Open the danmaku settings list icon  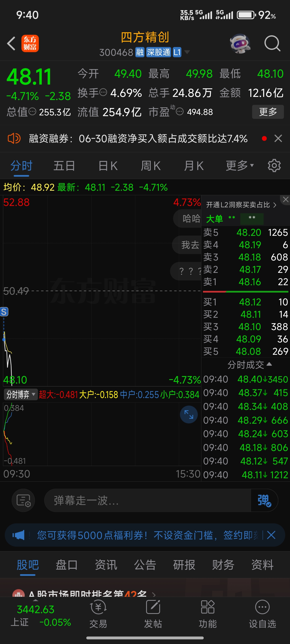point(23,501)
